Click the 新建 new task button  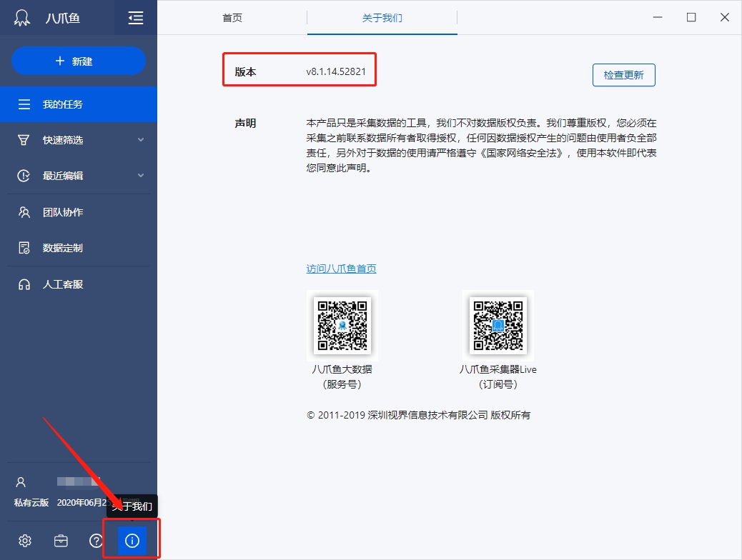(x=79, y=61)
